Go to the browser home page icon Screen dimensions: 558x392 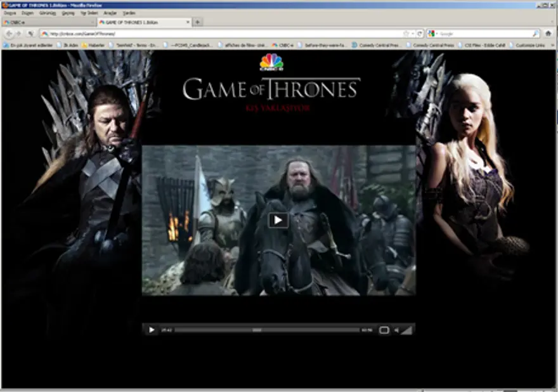(548, 34)
